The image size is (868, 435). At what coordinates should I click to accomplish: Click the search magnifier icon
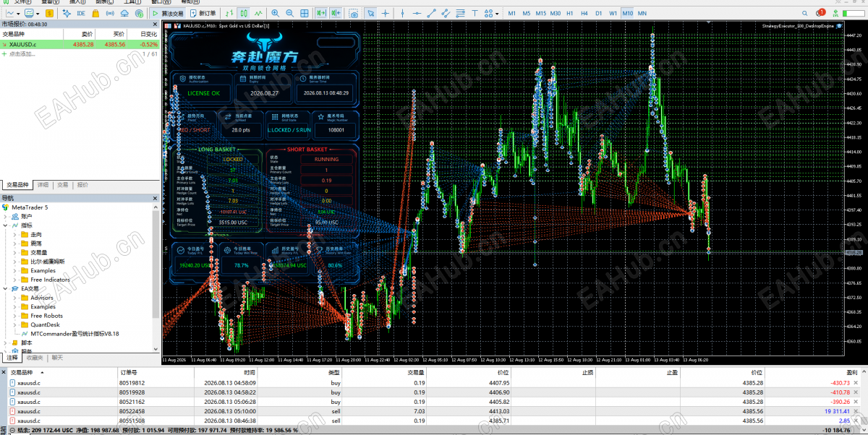tap(804, 13)
